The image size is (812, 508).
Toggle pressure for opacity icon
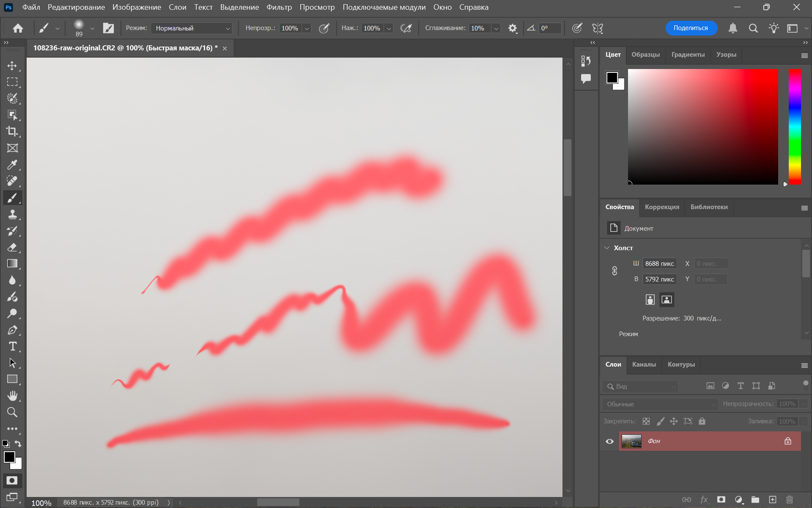pyautogui.click(x=324, y=28)
